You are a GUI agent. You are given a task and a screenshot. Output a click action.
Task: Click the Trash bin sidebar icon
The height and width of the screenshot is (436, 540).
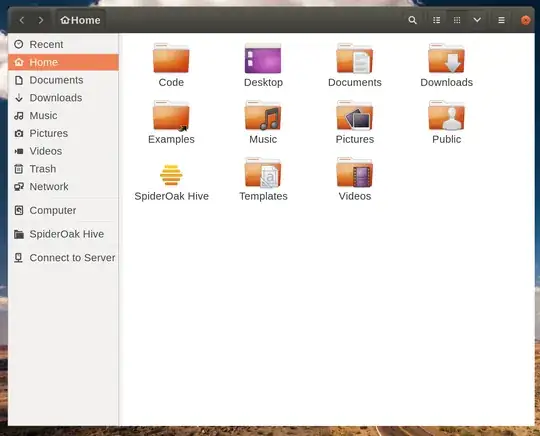(19, 169)
